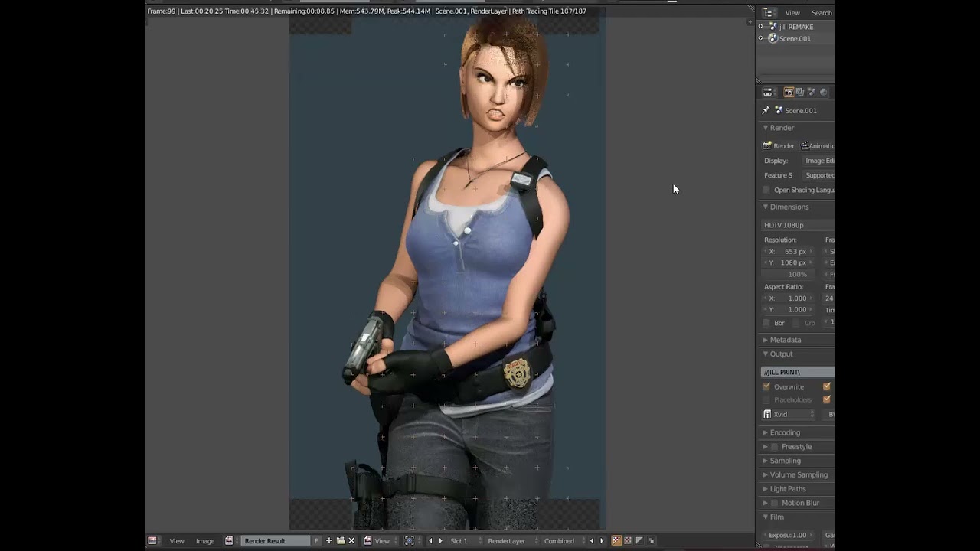
Task: Select Z-buffer channel display icon
Action: point(652,540)
